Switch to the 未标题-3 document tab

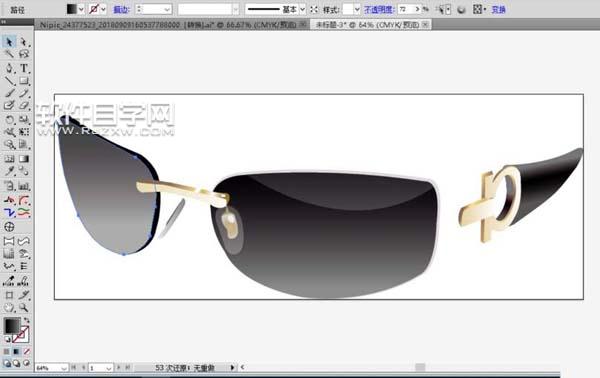coord(367,25)
